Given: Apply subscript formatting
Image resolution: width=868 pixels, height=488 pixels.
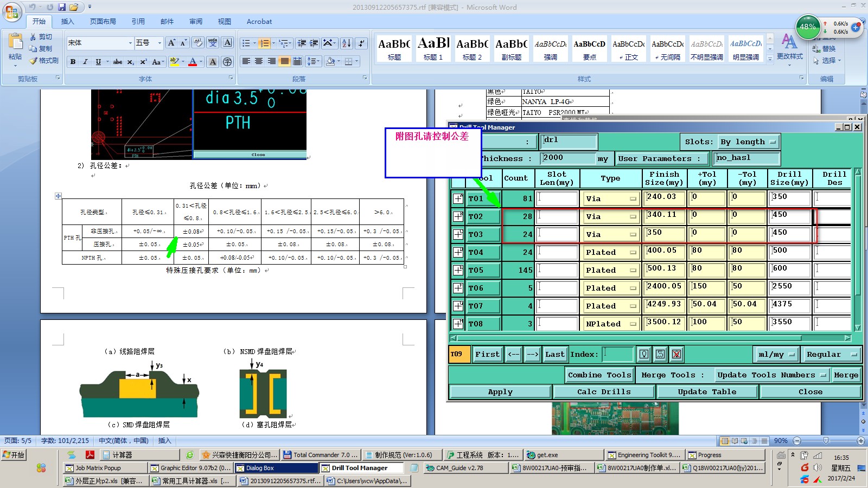Looking at the screenshot, I should point(131,62).
